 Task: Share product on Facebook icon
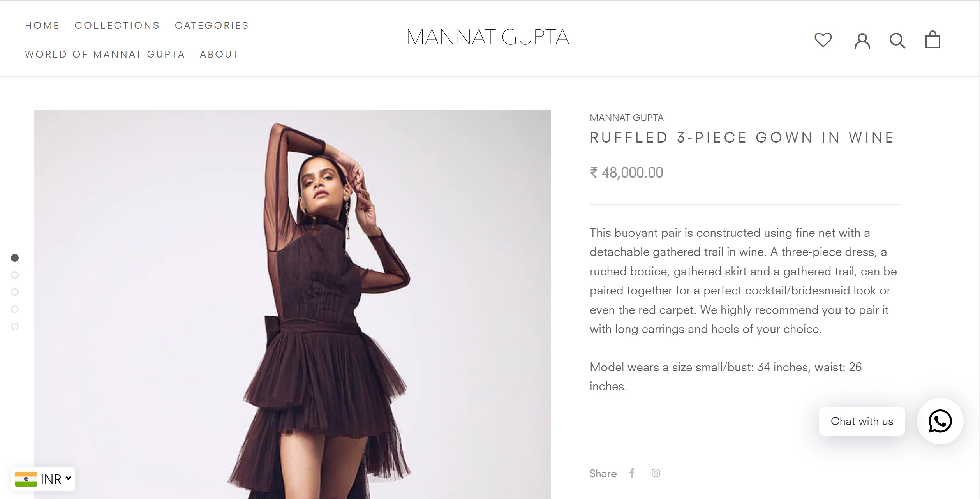(x=632, y=473)
